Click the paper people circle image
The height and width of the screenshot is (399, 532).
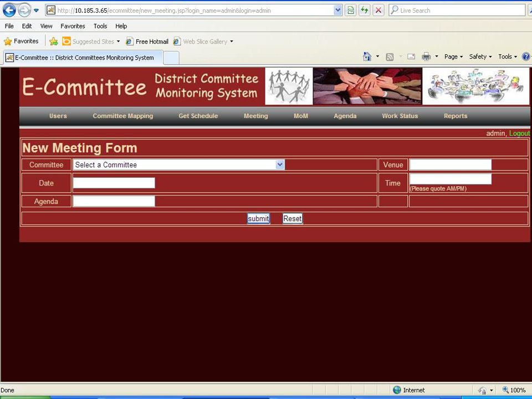(x=289, y=86)
